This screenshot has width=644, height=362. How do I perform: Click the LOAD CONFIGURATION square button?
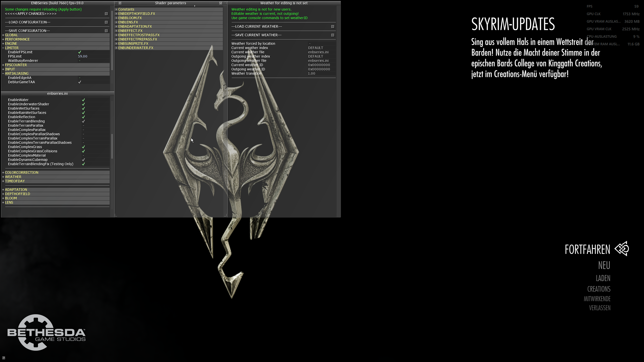[x=106, y=22]
